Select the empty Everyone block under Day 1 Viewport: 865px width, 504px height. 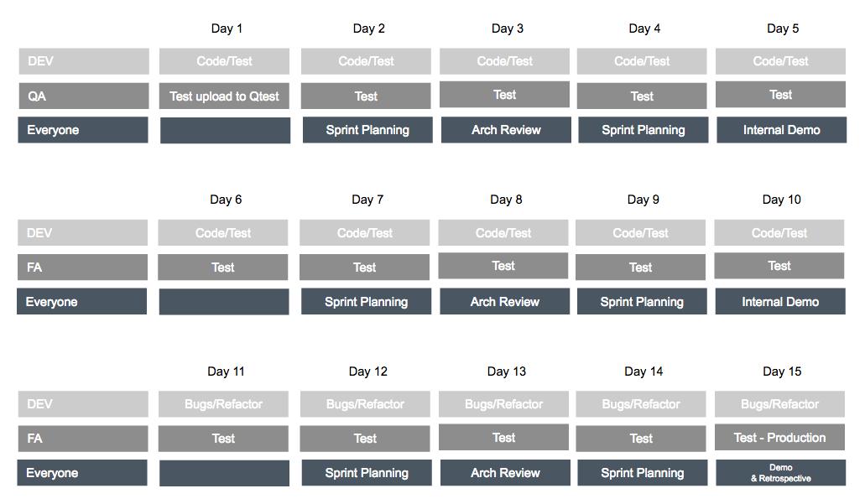coord(225,131)
